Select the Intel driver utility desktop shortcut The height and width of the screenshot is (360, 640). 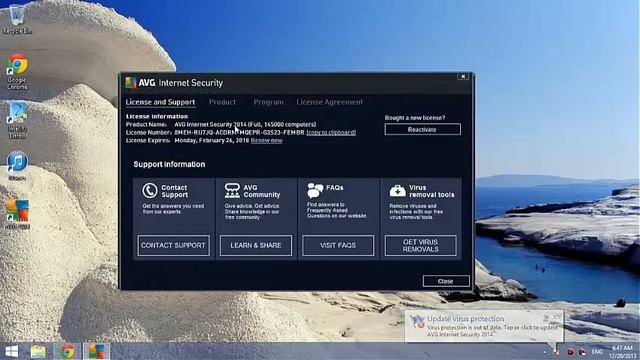click(x=17, y=120)
